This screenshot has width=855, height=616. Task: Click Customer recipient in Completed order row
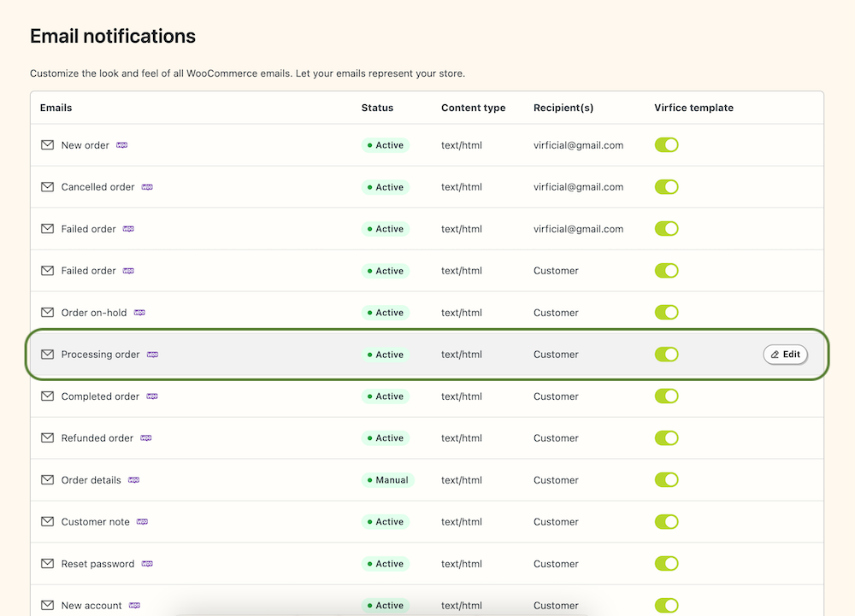pos(556,396)
